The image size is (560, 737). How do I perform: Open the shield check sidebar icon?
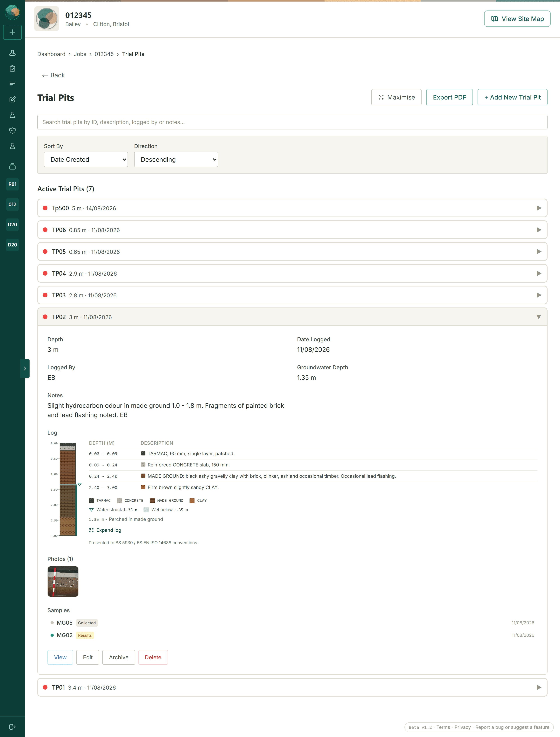12,131
